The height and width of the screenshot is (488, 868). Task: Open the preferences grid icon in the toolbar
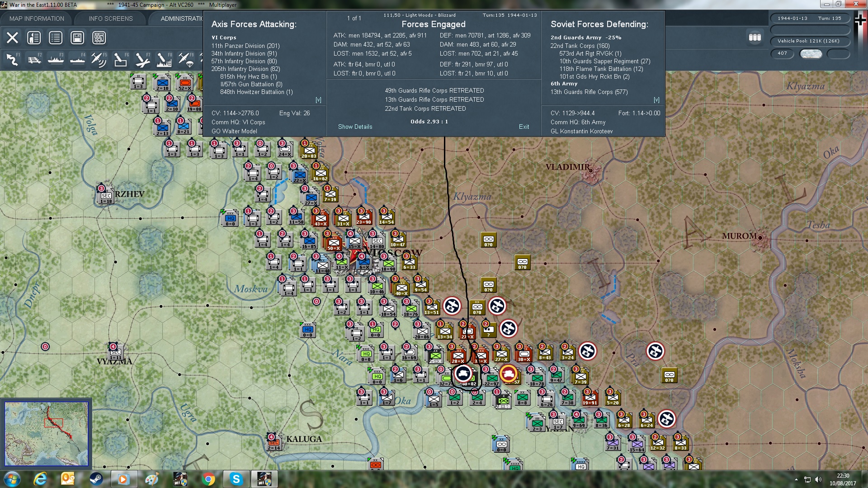click(99, 38)
